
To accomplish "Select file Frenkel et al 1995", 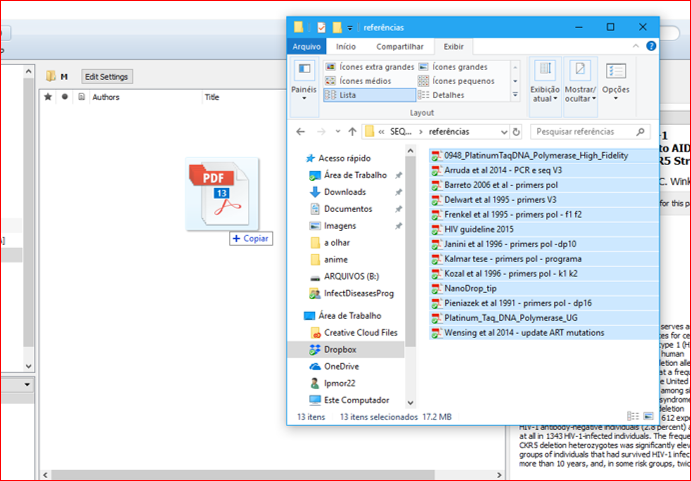I will point(513,215).
